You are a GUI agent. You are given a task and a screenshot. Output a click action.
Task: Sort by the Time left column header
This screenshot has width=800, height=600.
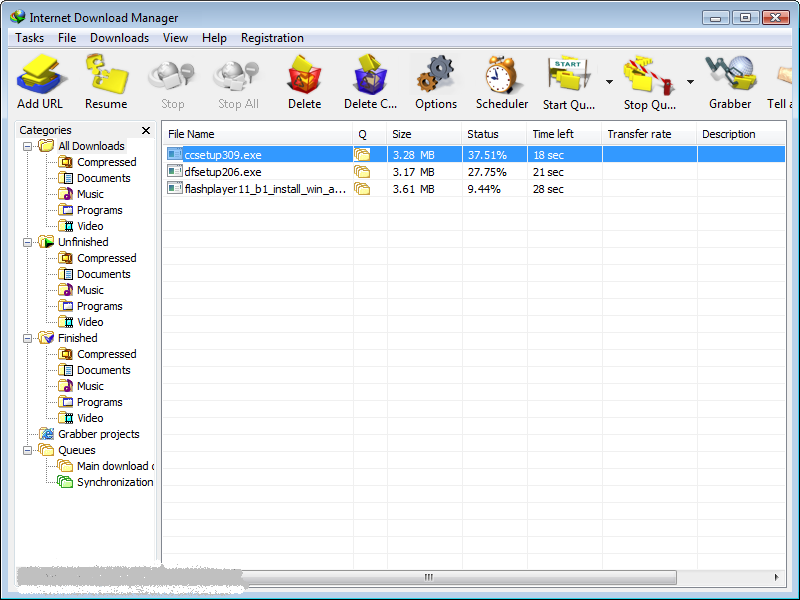(564, 134)
